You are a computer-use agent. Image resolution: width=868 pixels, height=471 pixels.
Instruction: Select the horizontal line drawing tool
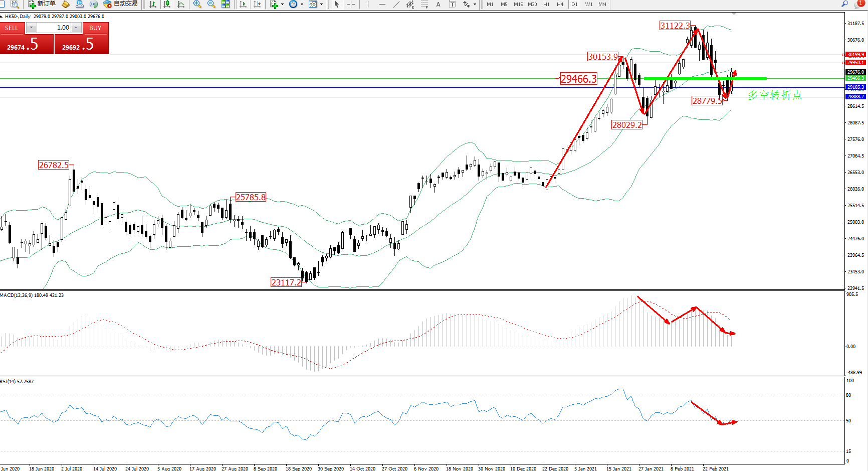coord(382,4)
